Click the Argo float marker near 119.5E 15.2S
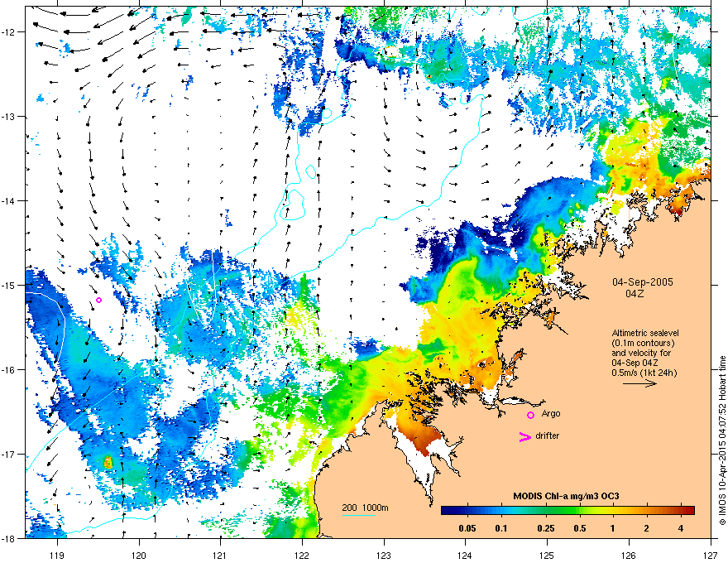 pyautogui.click(x=99, y=300)
